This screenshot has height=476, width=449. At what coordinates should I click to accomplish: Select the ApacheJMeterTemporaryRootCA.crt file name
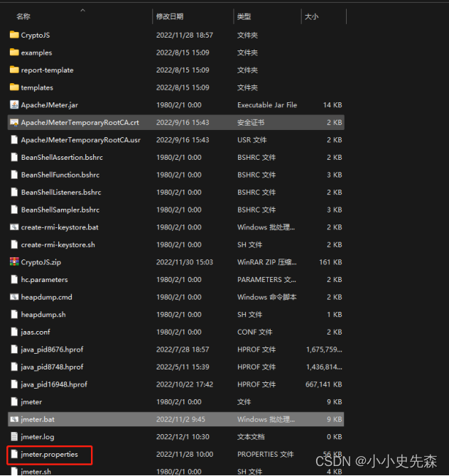point(80,123)
